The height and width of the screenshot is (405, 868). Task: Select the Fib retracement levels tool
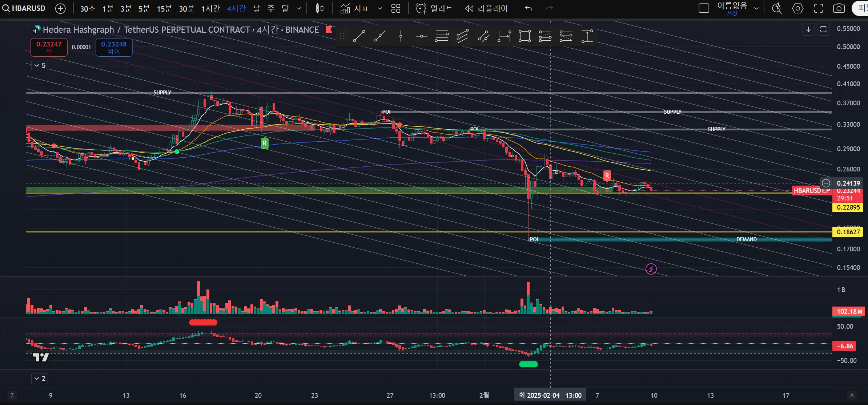point(442,36)
